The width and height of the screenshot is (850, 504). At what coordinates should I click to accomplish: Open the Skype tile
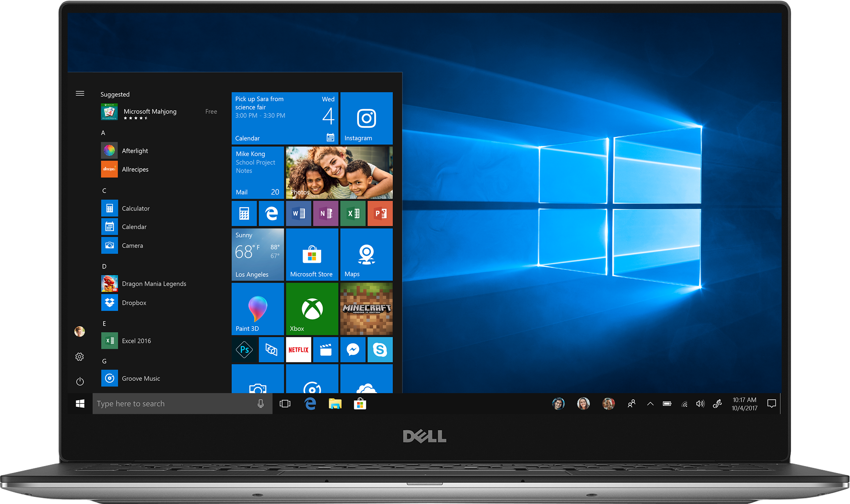[x=380, y=349]
